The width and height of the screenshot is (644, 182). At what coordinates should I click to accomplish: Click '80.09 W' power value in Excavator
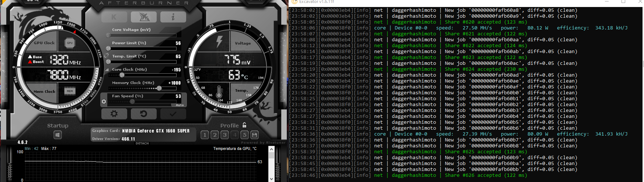click(537, 134)
